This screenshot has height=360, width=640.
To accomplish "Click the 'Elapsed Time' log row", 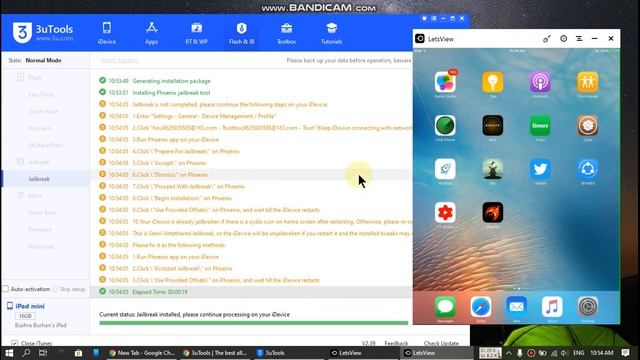I will pyautogui.click(x=251, y=292).
